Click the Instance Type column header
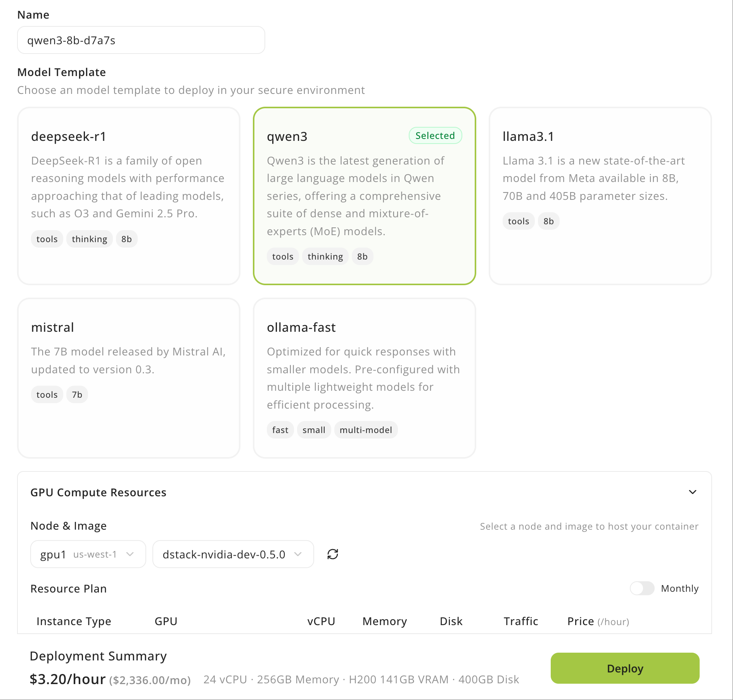Screen dimensions: 733x700 [74, 621]
